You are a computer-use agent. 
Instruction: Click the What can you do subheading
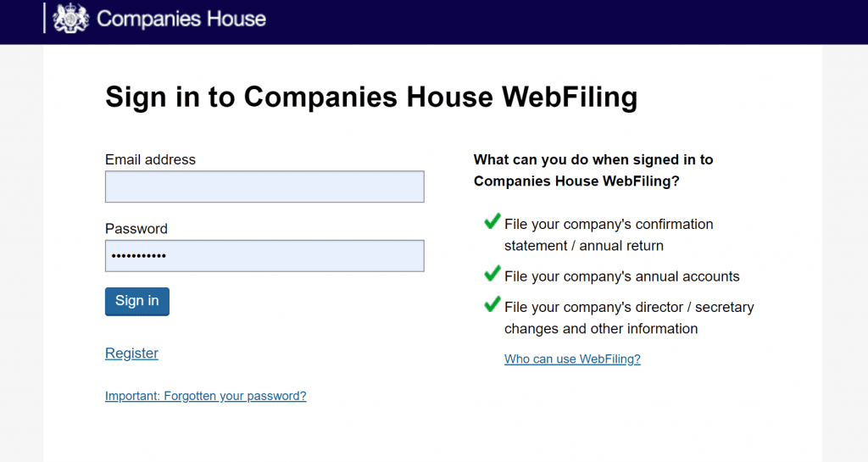point(593,170)
